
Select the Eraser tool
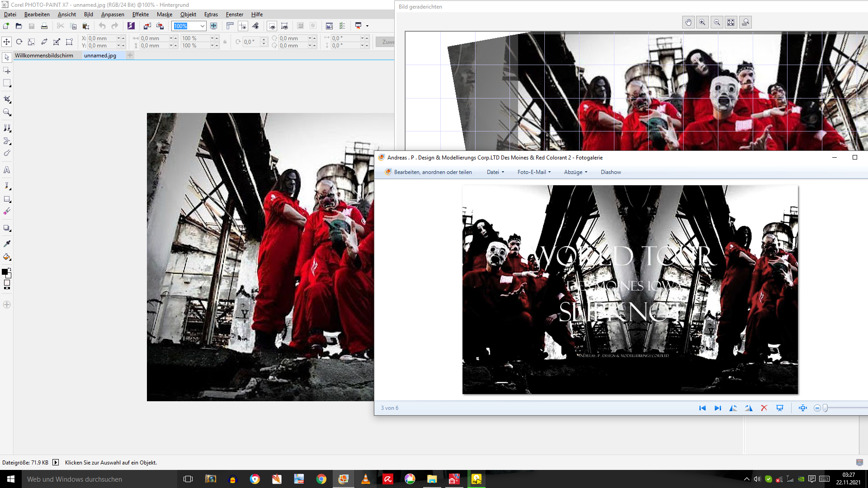7,211
